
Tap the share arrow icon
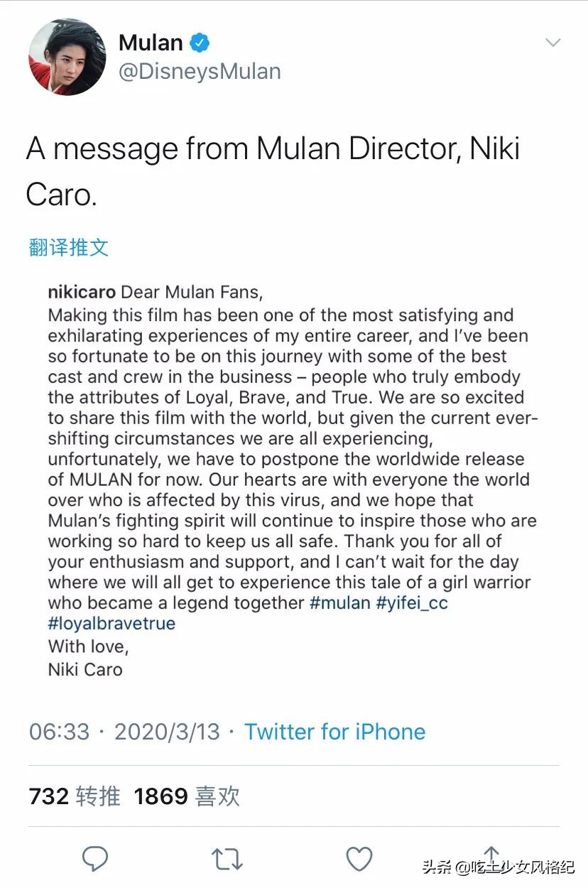[x=491, y=856]
